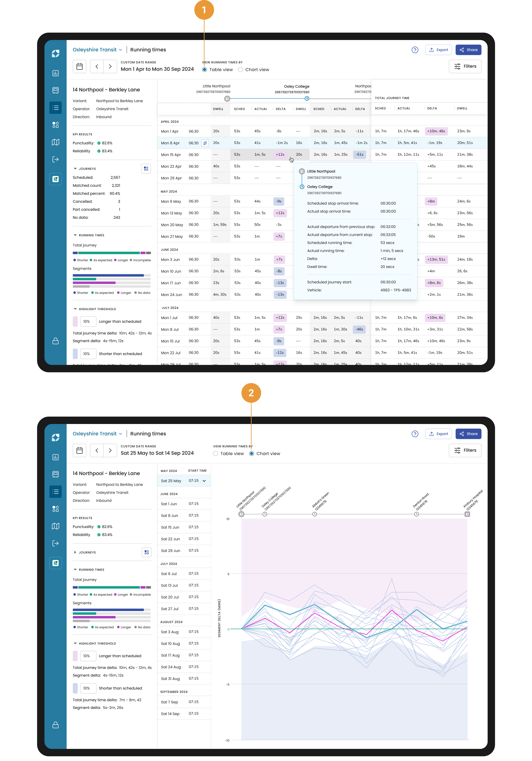Viewport: 532px width, 761px height.
Task: Click the Oxley College stop marker in table header
Action: [x=307, y=98]
